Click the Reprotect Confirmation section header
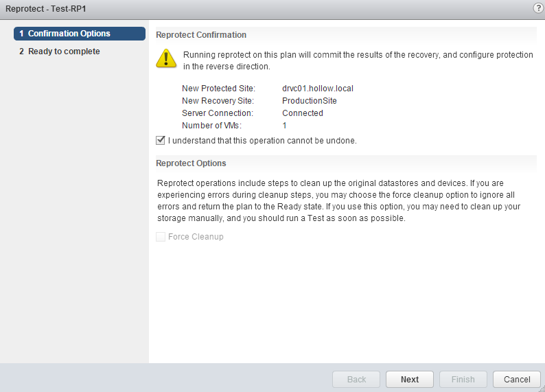Screen dimensions: 545x392 coord(201,35)
